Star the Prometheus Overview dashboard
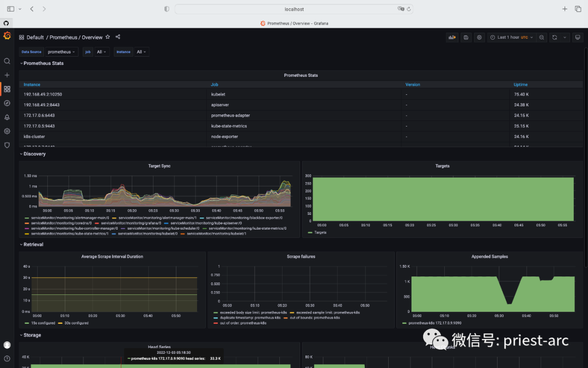The image size is (588, 368). coord(108,37)
